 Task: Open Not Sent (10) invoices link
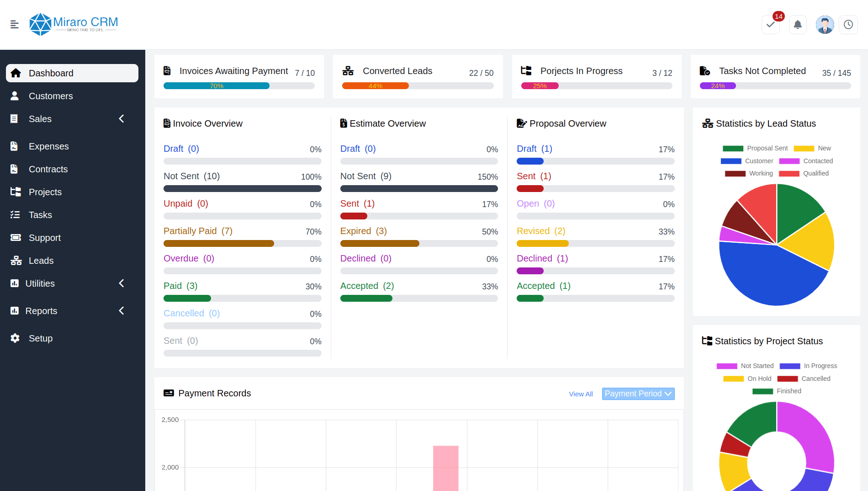coord(192,176)
